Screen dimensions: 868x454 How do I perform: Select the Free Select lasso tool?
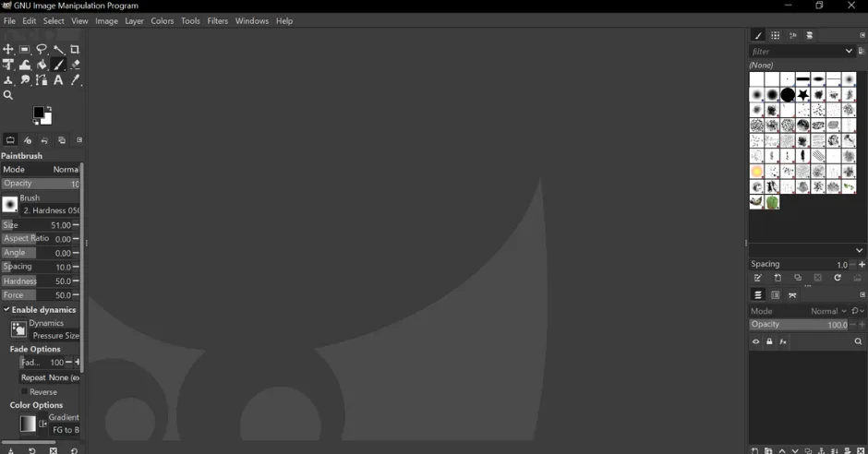pos(42,49)
